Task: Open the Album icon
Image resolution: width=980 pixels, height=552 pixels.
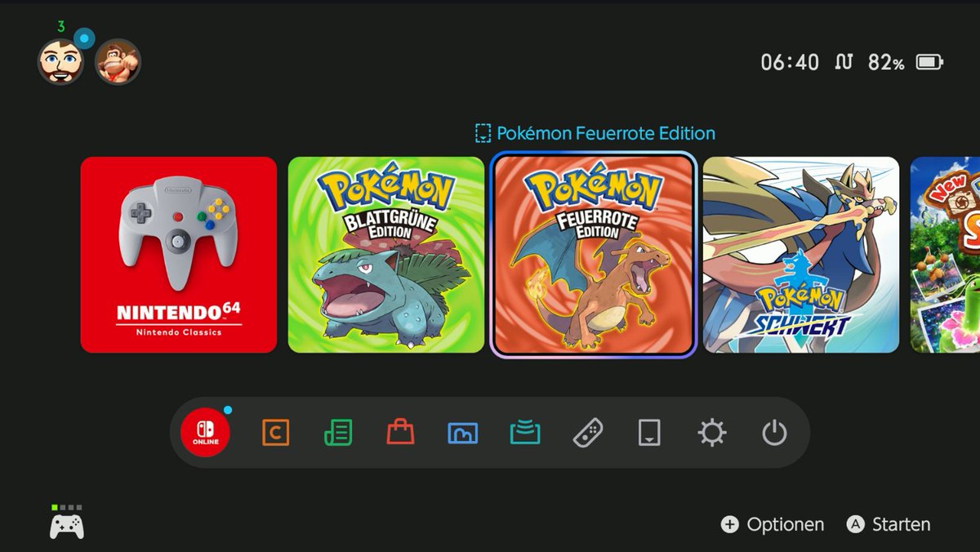Action: pos(463,434)
